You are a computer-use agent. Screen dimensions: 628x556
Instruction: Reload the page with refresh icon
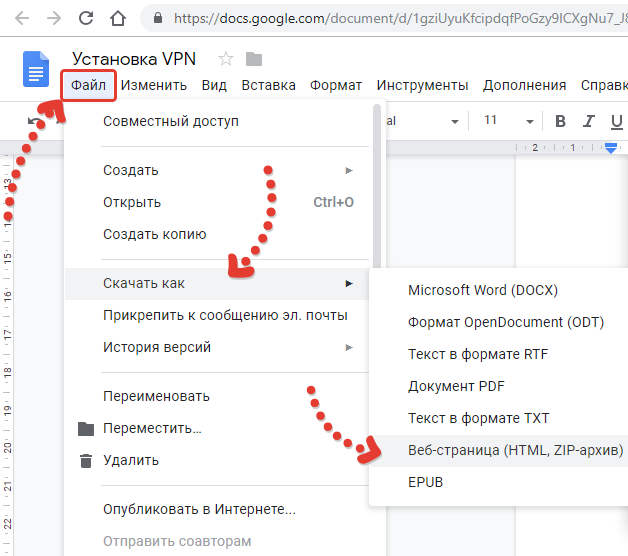tap(86, 18)
